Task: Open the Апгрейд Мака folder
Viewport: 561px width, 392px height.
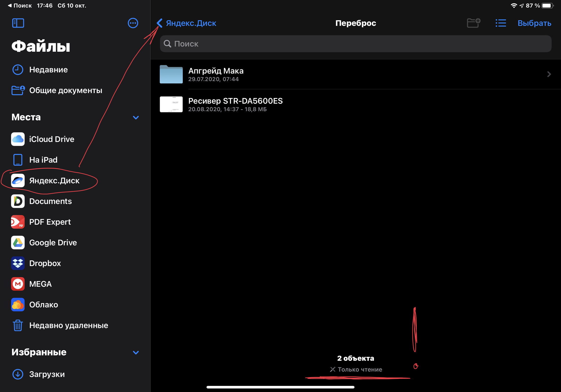Action: (355, 74)
